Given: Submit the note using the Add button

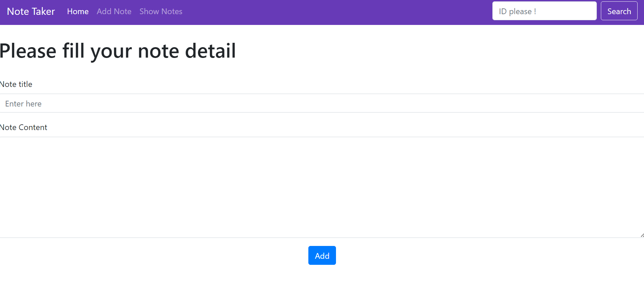Looking at the screenshot, I should [x=322, y=255].
